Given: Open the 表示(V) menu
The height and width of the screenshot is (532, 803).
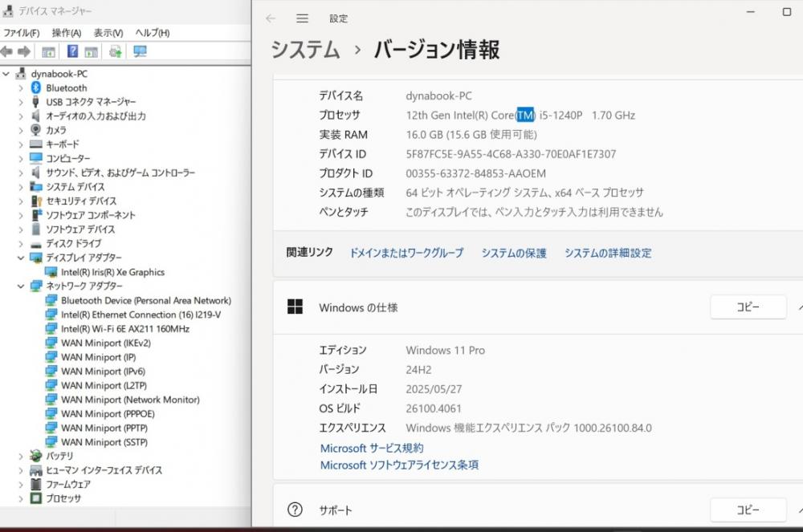Looking at the screenshot, I should point(108,33).
